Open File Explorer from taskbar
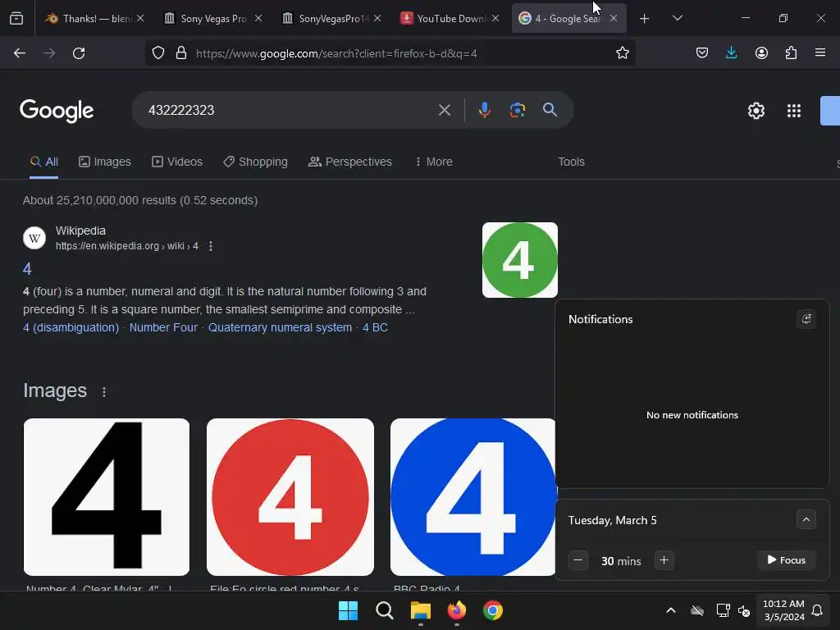Image resolution: width=840 pixels, height=630 pixels. tap(421, 610)
